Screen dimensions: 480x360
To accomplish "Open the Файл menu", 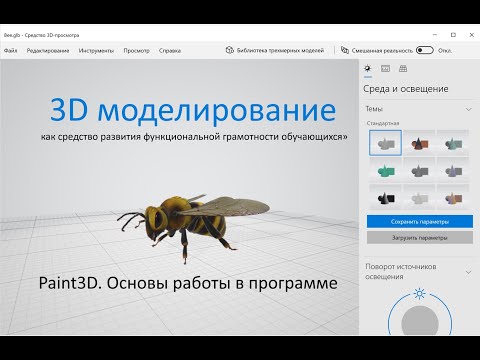I will [x=11, y=51].
